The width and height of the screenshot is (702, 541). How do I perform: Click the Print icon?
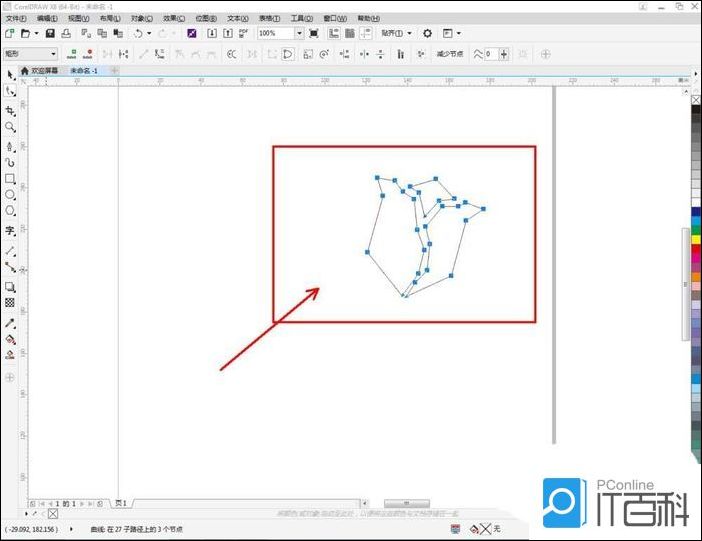pos(66,33)
